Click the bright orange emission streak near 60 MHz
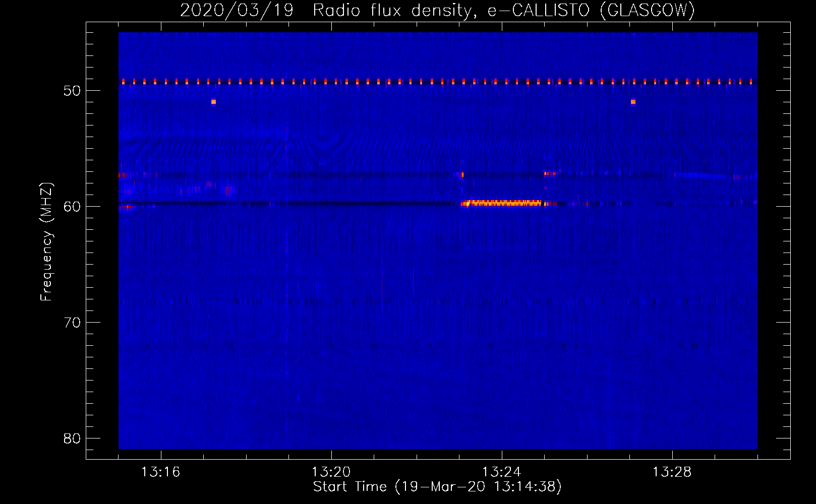This screenshot has height=504, width=816. click(501, 203)
